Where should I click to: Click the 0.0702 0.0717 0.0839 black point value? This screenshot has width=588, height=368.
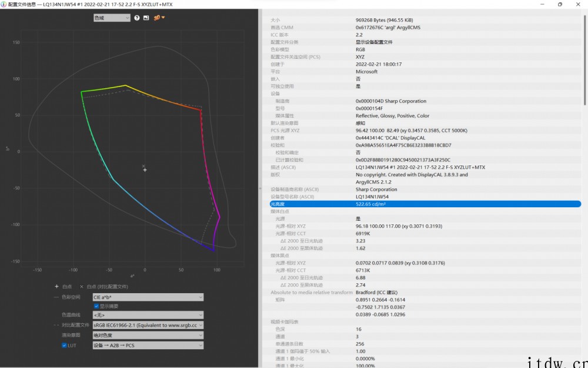(x=400, y=263)
